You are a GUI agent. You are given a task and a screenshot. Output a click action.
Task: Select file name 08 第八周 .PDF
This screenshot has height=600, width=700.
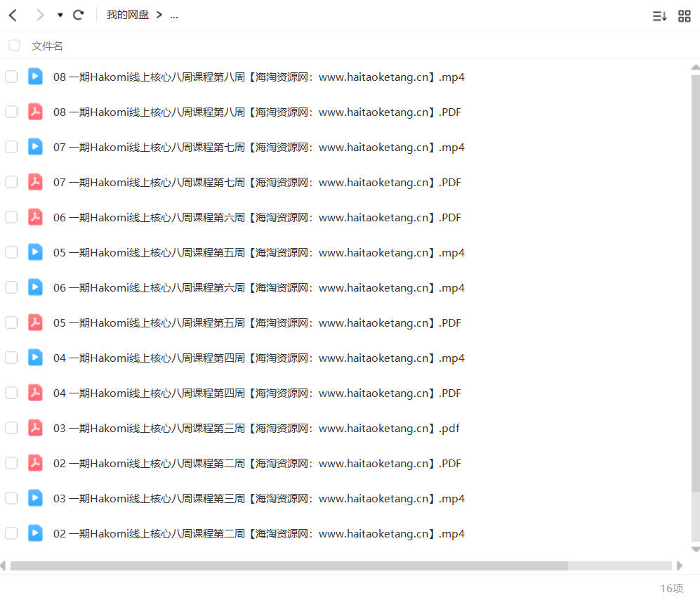click(x=257, y=112)
